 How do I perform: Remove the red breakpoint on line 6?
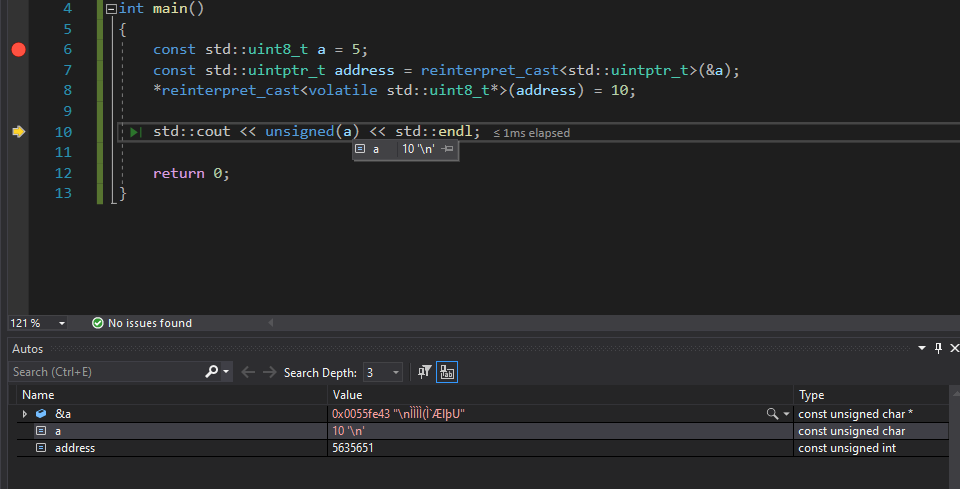pos(18,50)
